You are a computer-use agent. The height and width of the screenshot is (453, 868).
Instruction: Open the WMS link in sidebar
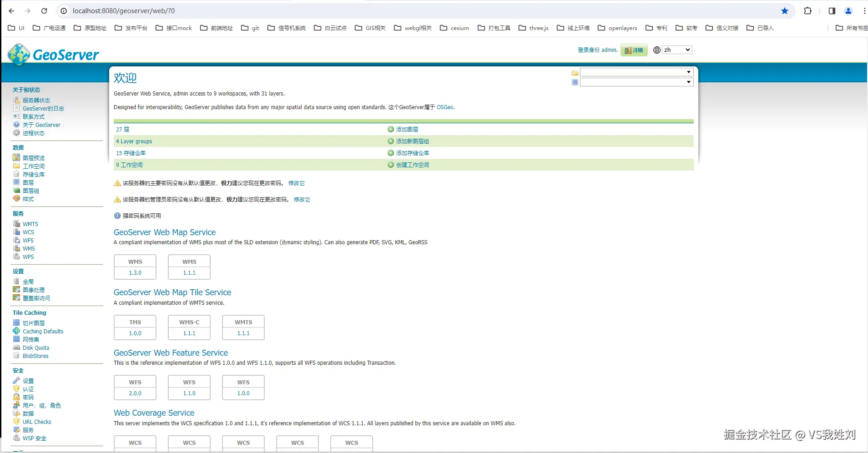point(29,249)
